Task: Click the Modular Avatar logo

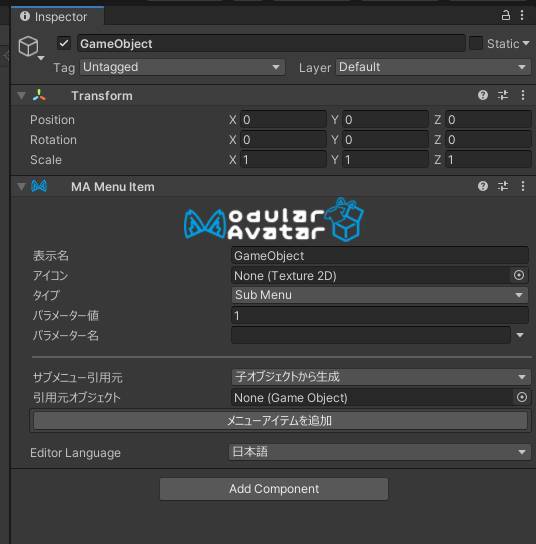Action: 274,220
